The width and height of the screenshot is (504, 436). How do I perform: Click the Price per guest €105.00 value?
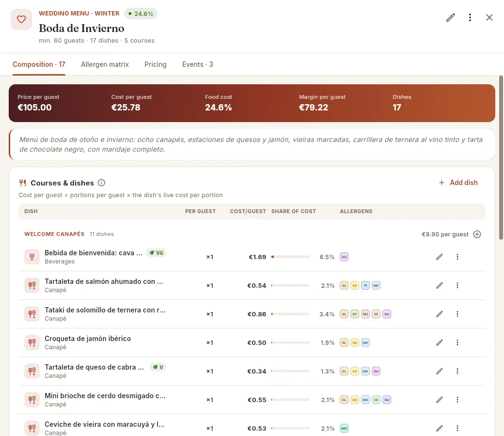coord(34,108)
